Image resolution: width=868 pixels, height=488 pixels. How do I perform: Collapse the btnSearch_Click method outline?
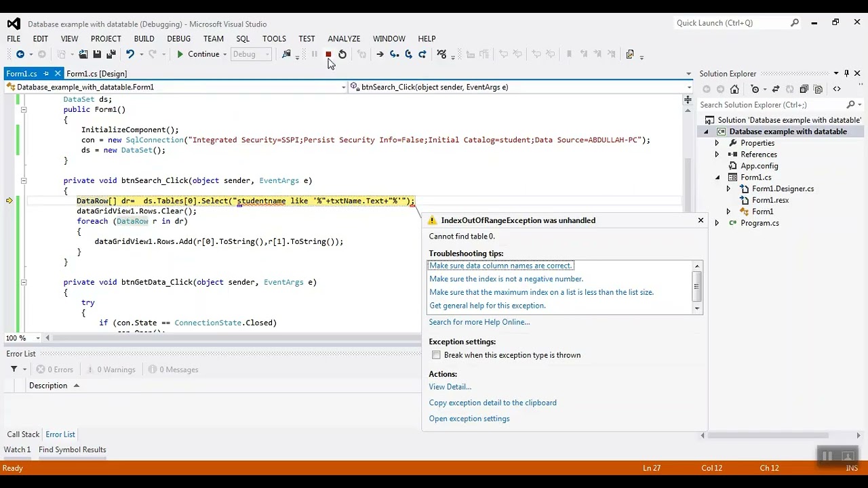point(23,180)
